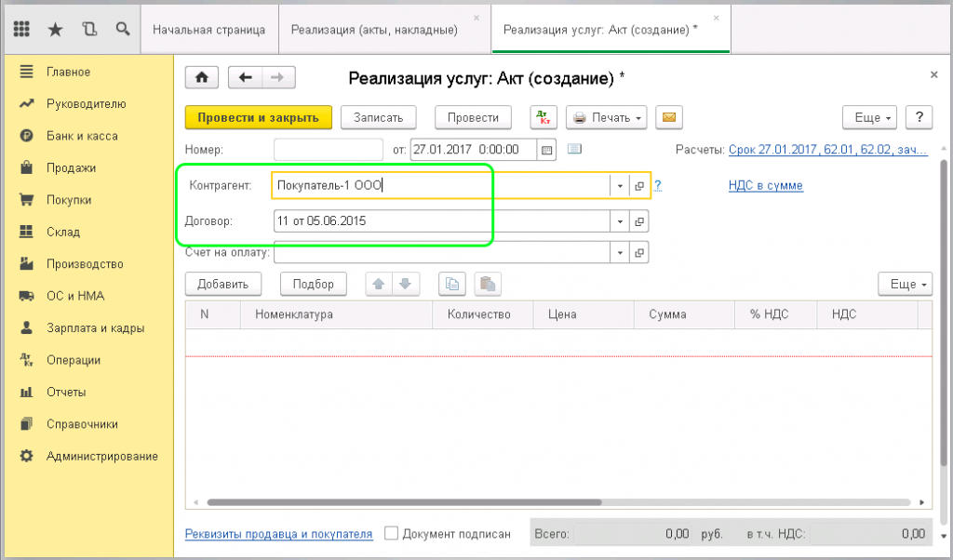Open НДС в сумме link

766,186
